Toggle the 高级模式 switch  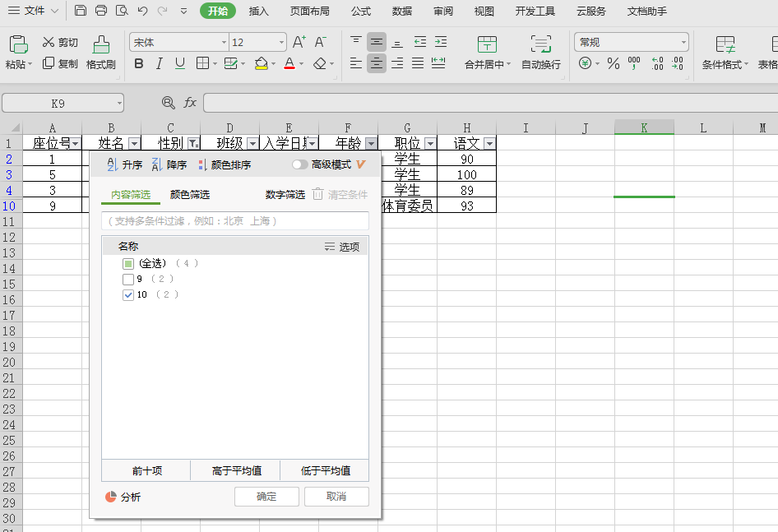(299, 164)
